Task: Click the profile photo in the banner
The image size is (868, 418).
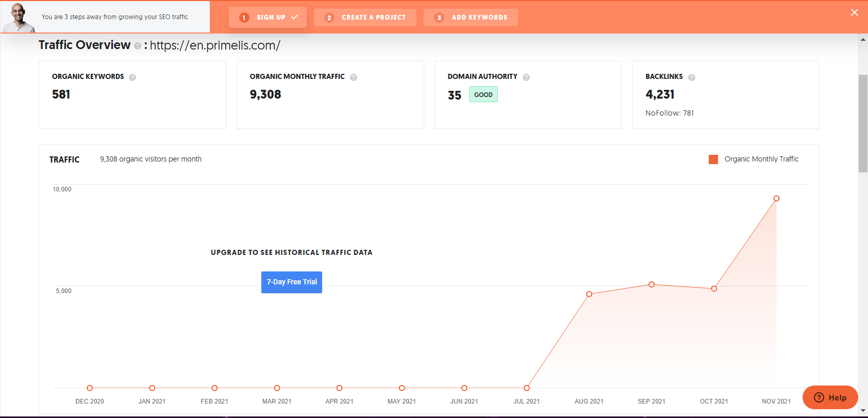Action: click(18, 18)
